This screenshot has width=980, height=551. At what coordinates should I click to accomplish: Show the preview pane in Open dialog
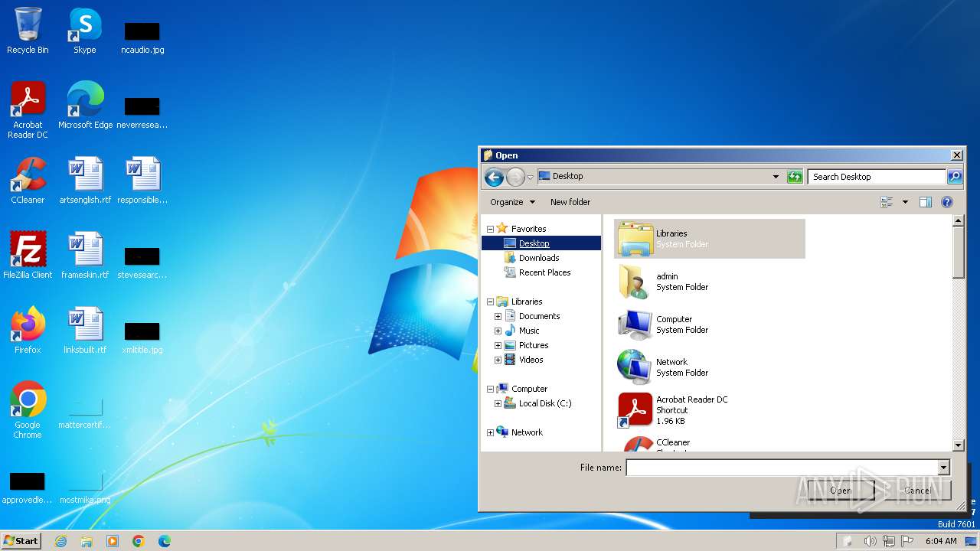pyautogui.click(x=926, y=202)
